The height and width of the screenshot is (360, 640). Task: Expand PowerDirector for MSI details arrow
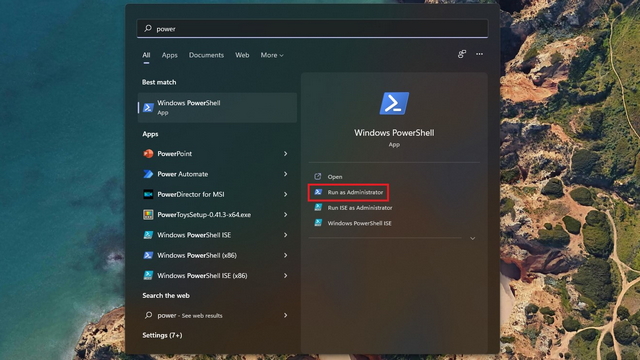[285, 194]
